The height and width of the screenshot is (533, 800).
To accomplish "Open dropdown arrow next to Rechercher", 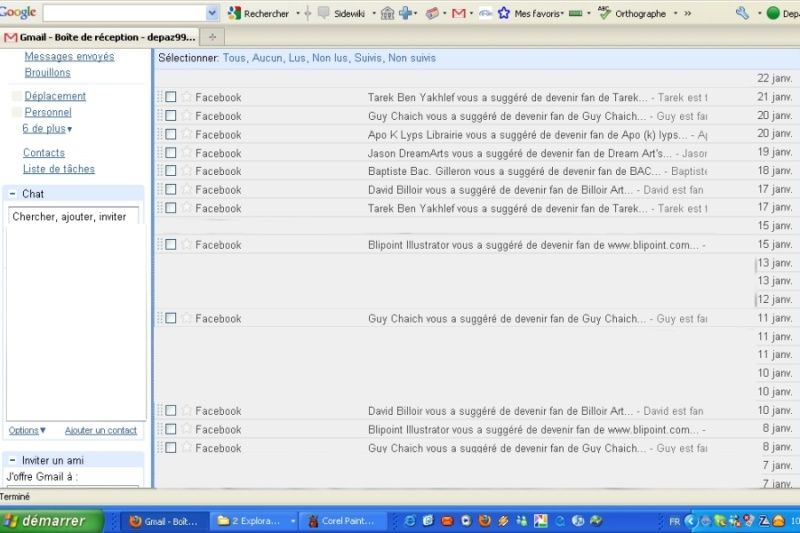I will tap(298, 13).
